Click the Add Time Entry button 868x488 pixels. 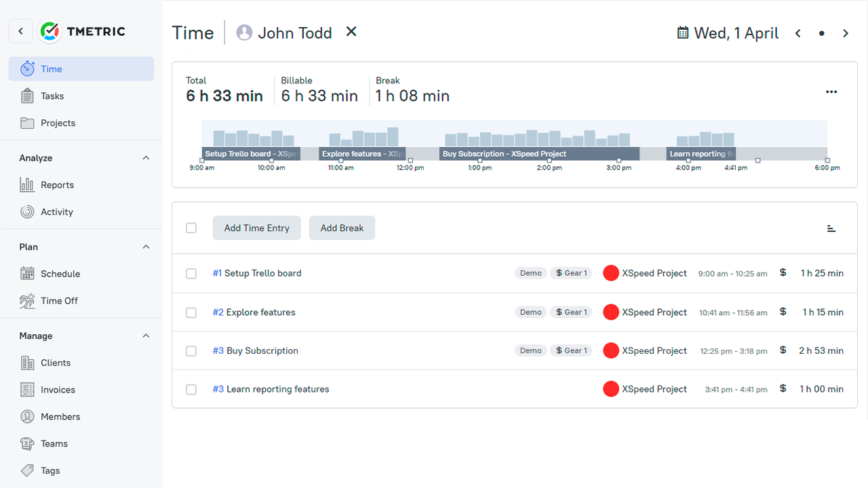256,228
